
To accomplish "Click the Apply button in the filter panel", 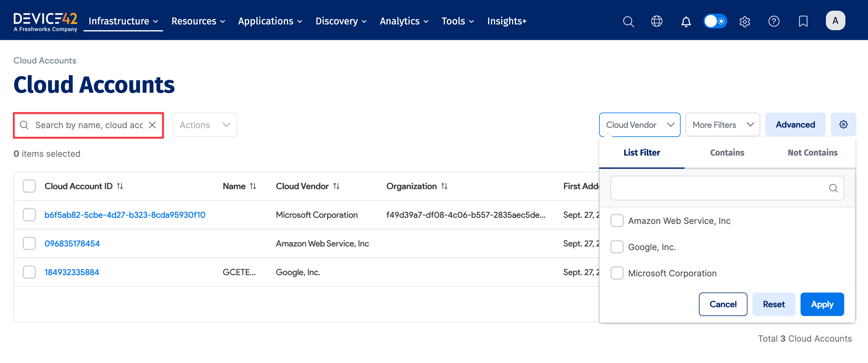I will click(x=822, y=304).
